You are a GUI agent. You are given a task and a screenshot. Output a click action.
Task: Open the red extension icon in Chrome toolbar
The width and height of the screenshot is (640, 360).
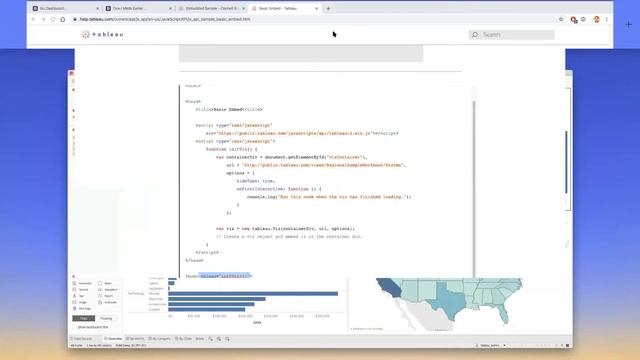click(x=574, y=20)
